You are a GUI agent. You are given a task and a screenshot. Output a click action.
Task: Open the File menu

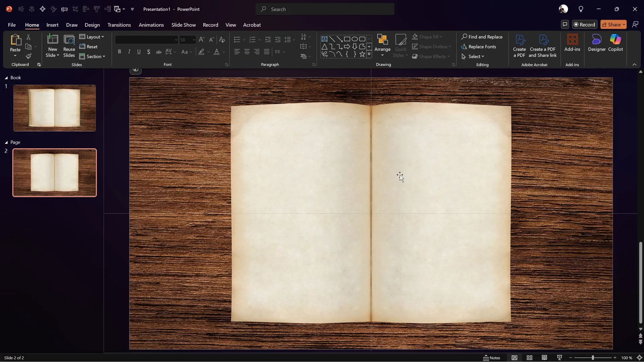12,25
